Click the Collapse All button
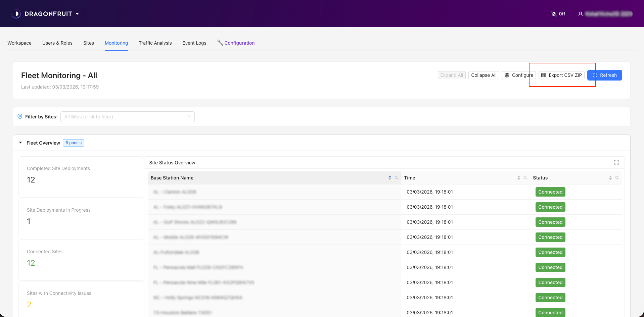This screenshot has height=317, width=644. pos(484,75)
